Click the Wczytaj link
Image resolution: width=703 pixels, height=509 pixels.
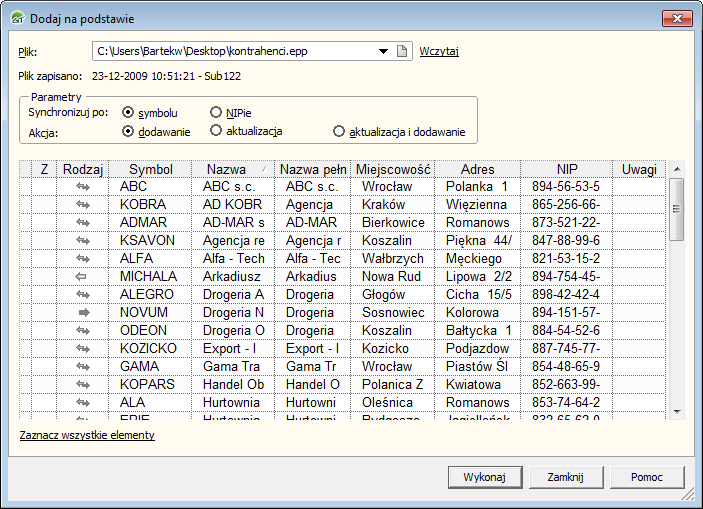(439, 52)
